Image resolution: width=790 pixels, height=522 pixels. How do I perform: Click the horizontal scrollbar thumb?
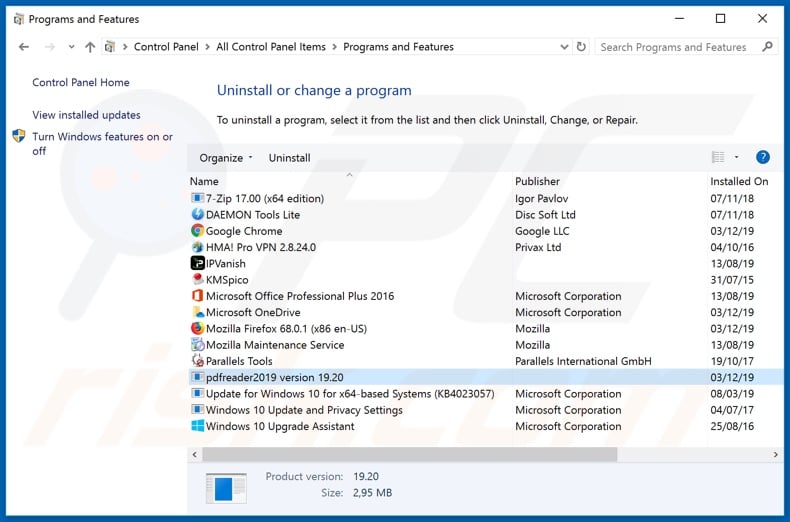coord(410,454)
